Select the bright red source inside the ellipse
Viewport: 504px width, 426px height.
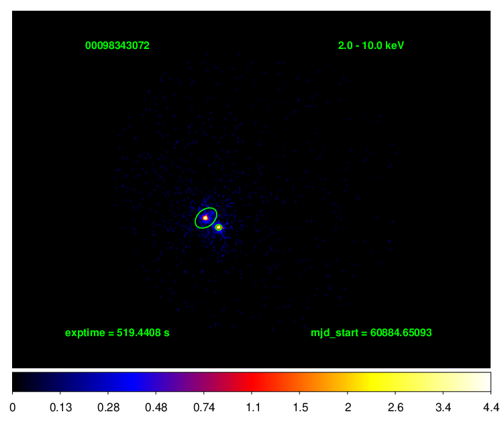[x=205, y=217]
